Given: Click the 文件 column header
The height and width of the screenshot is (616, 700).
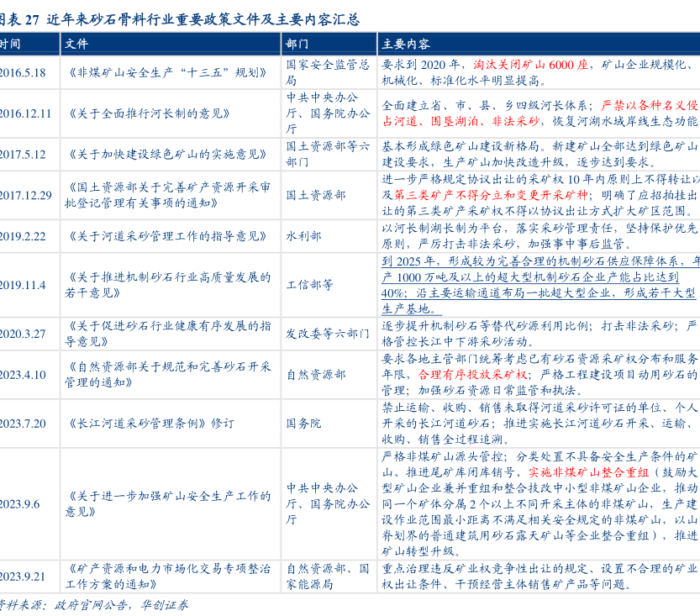Looking at the screenshot, I should (x=76, y=45).
